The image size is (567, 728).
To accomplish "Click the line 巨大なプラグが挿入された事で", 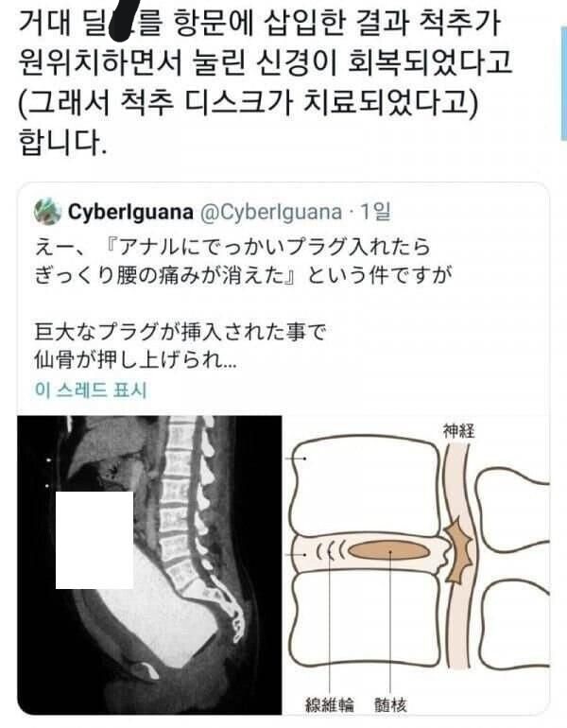I will (180, 333).
